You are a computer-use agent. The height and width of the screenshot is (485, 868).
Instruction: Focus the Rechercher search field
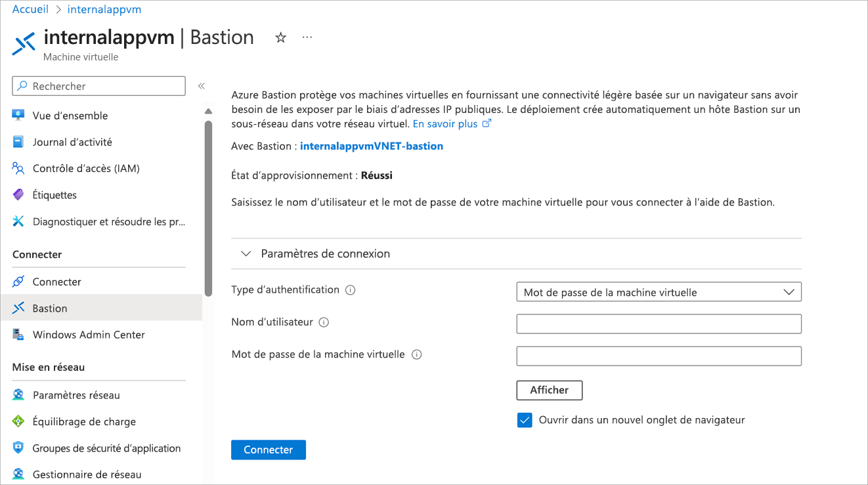pyautogui.click(x=99, y=86)
